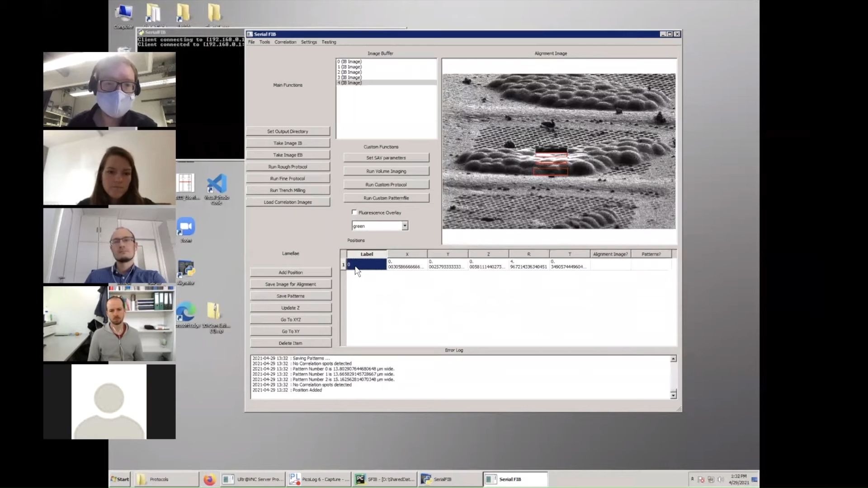Click the Patterns? column header
The width and height of the screenshot is (868, 488).
[651, 254]
